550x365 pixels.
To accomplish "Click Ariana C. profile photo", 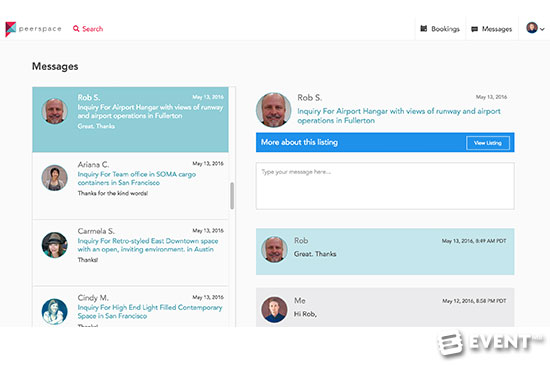I will coord(55,178).
